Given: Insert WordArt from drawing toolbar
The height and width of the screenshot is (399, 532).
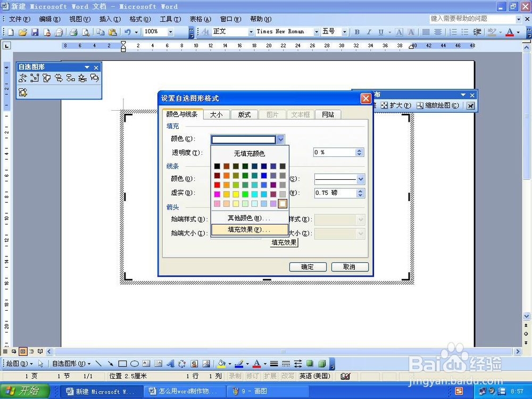Looking at the screenshot, I should [x=170, y=364].
